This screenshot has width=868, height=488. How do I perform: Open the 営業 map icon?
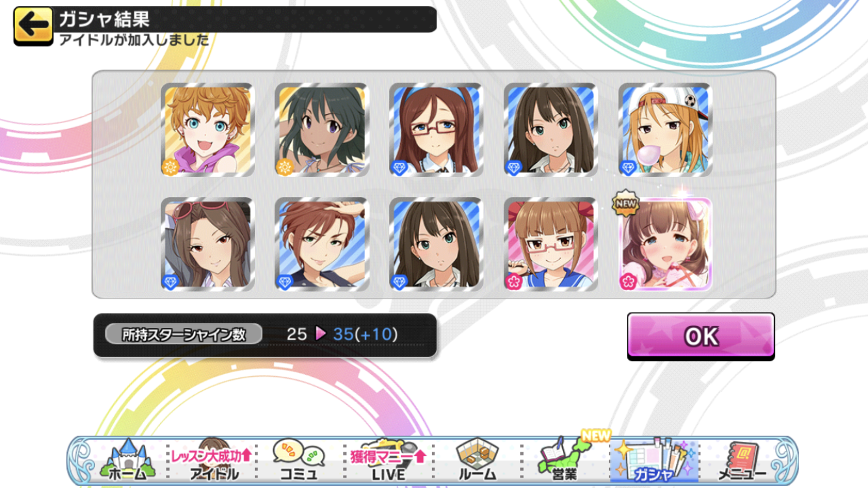563,460
